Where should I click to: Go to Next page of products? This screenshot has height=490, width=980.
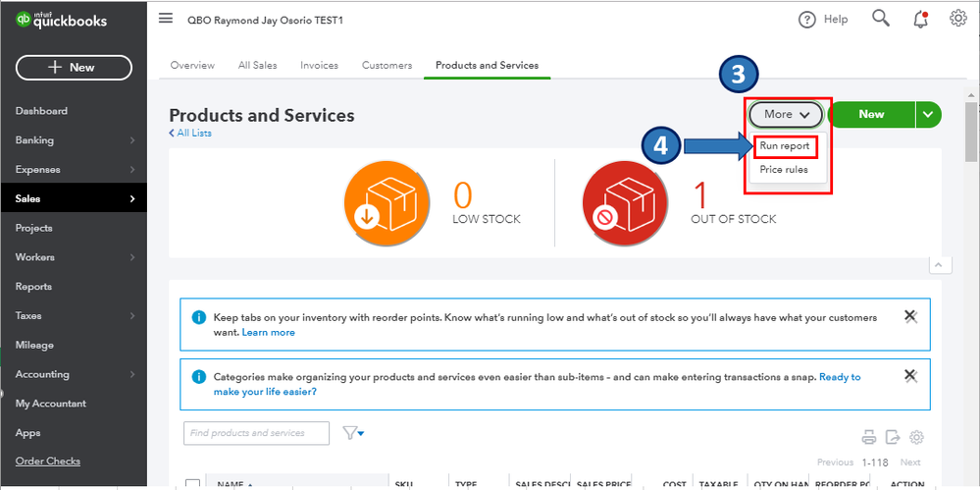point(910,462)
